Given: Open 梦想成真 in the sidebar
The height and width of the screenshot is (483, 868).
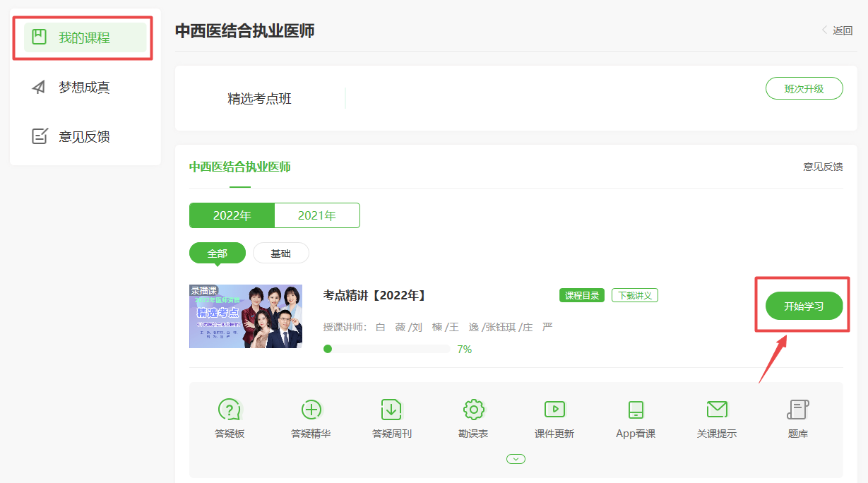Looking at the screenshot, I should point(85,88).
